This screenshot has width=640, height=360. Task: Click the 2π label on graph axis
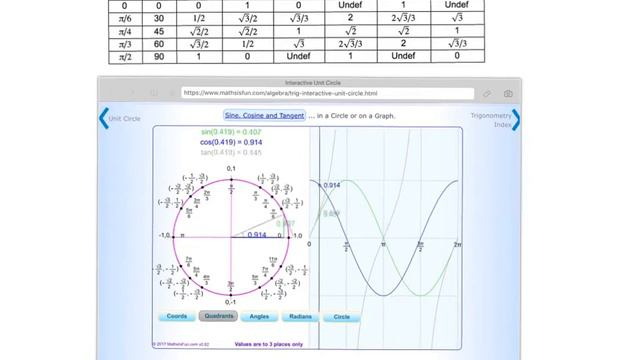(x=458, y=244)
